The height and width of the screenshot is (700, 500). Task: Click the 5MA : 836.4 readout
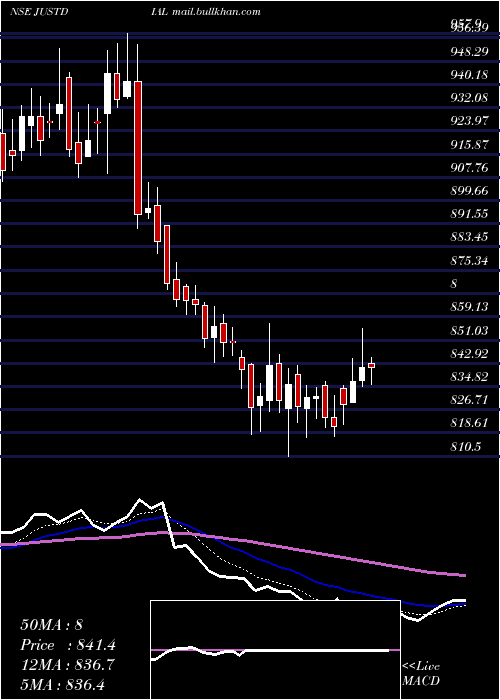tap(62, 684)
